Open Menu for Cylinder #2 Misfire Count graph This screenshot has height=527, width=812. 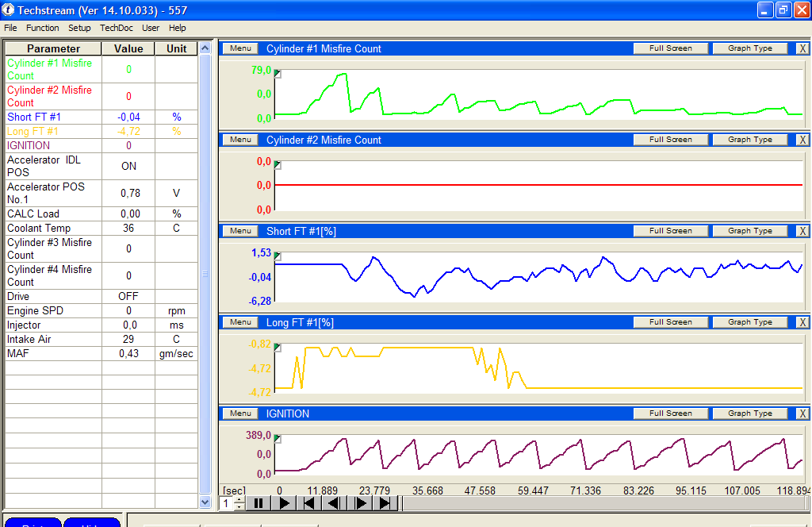240,140
